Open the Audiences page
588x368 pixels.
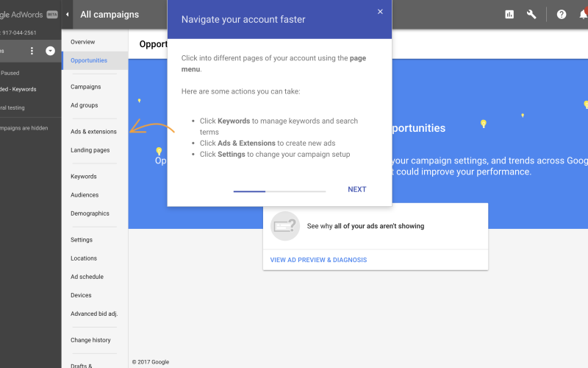coord(85,195)
